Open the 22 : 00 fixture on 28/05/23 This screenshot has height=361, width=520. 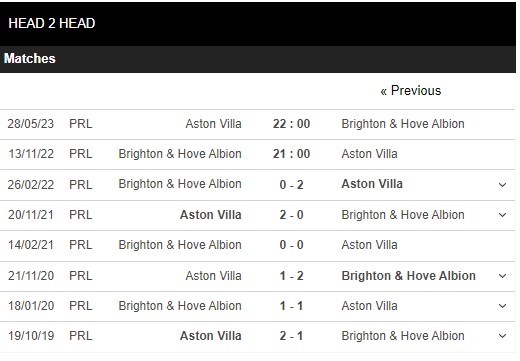click(x=291, y=124)
